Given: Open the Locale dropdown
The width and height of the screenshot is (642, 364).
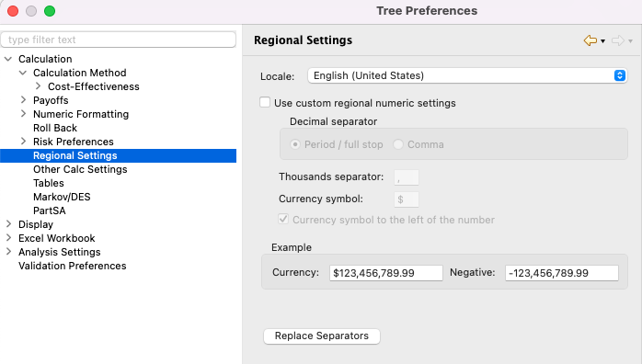Looking at the screenshot, I should click(x=467, y=75).
